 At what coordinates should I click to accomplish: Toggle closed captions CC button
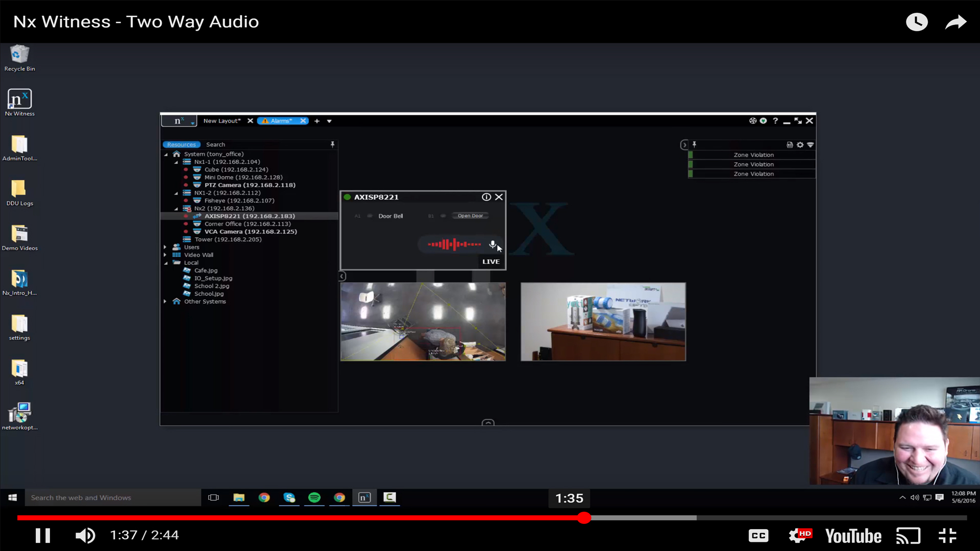click(x=758, y=536)
